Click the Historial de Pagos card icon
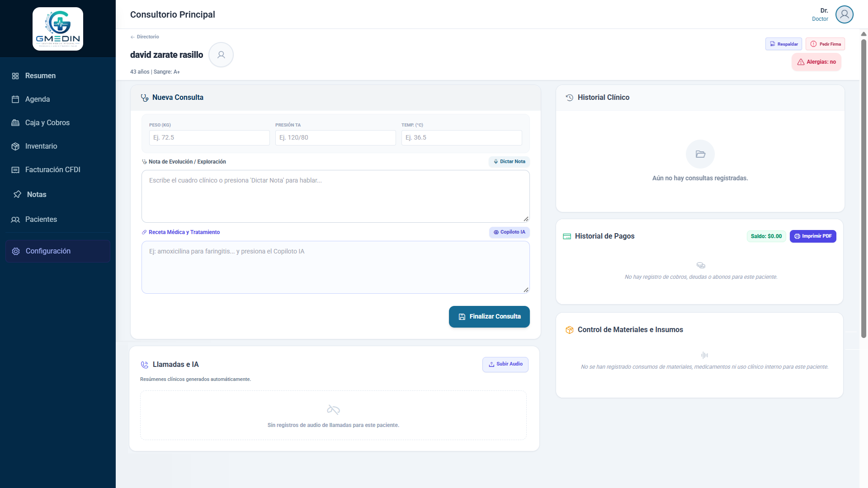Screen dimensions: 868x488 tap(567, 236)
